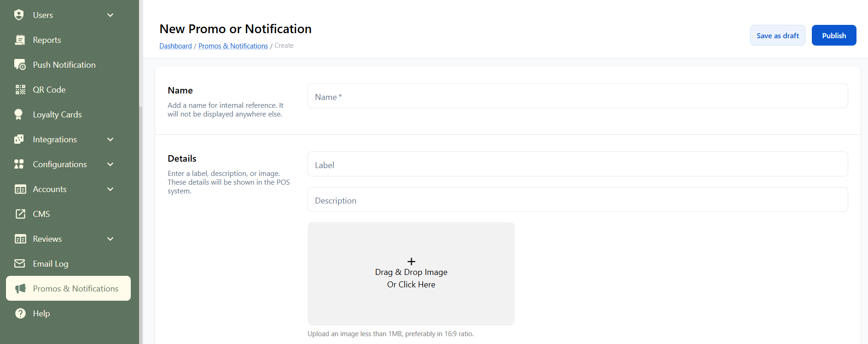
Task: Click the Push Notification icon in sidebar
Action: 20,65
